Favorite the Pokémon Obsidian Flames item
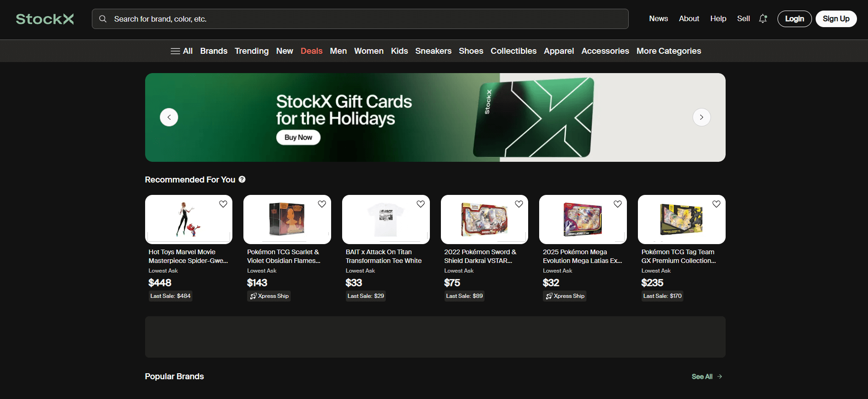868x399 pixels. coord(322,204)
